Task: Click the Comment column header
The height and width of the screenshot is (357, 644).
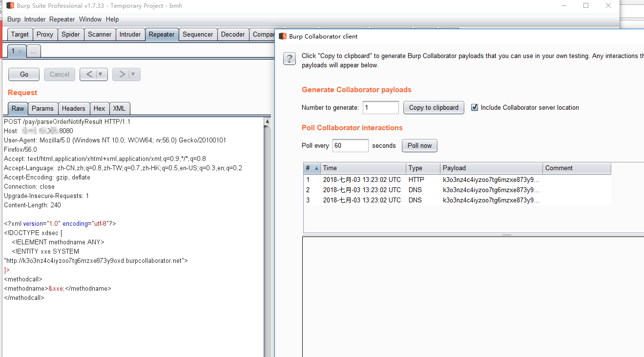Action: coord(577,168)
